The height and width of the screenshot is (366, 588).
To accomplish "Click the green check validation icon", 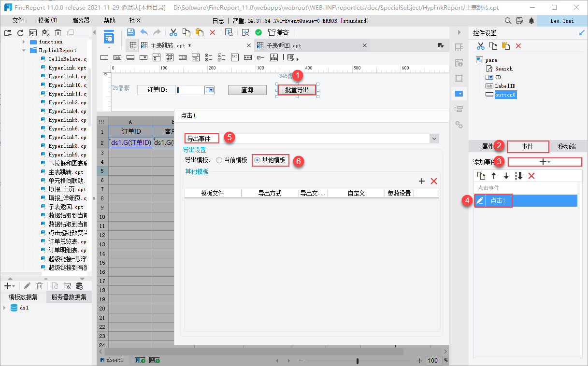I will (258, 32).
